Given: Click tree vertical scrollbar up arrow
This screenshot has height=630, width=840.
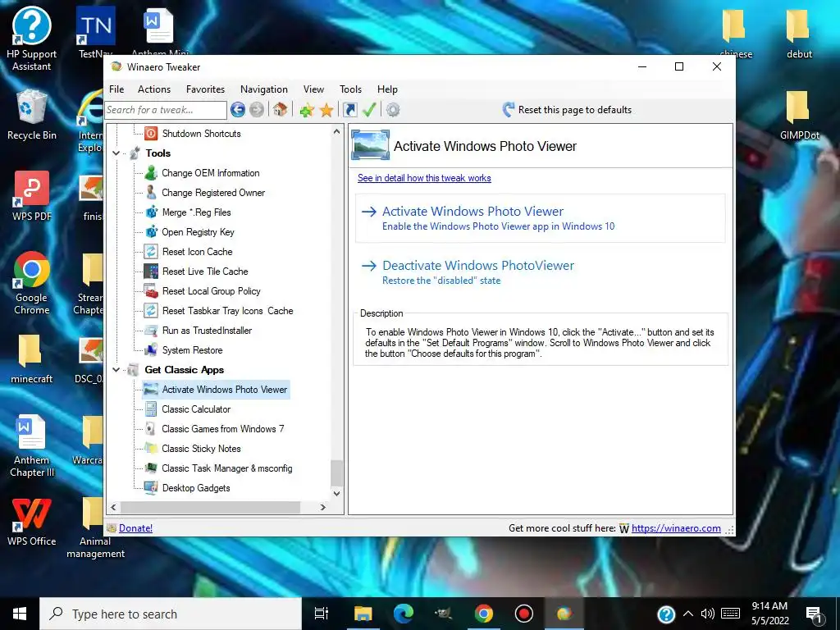Looking at the screenshot, I should [336, 131].
